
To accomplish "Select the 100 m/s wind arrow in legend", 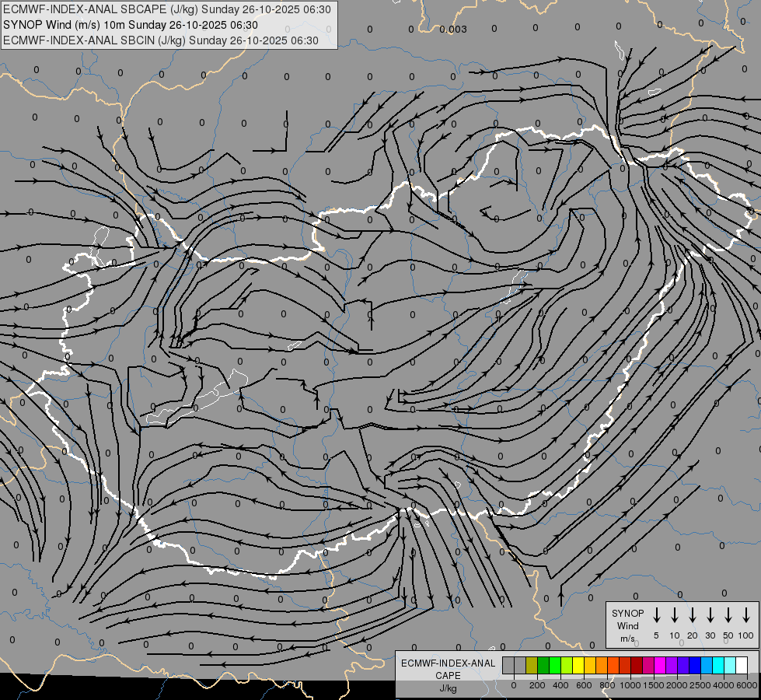I will (x=746, y=615).
